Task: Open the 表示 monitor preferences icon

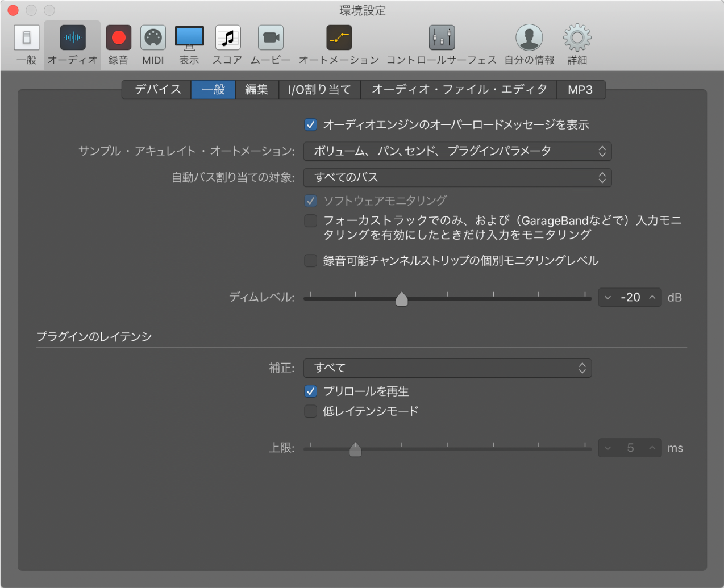Action: pyautogui.click(x=189, y=38)
